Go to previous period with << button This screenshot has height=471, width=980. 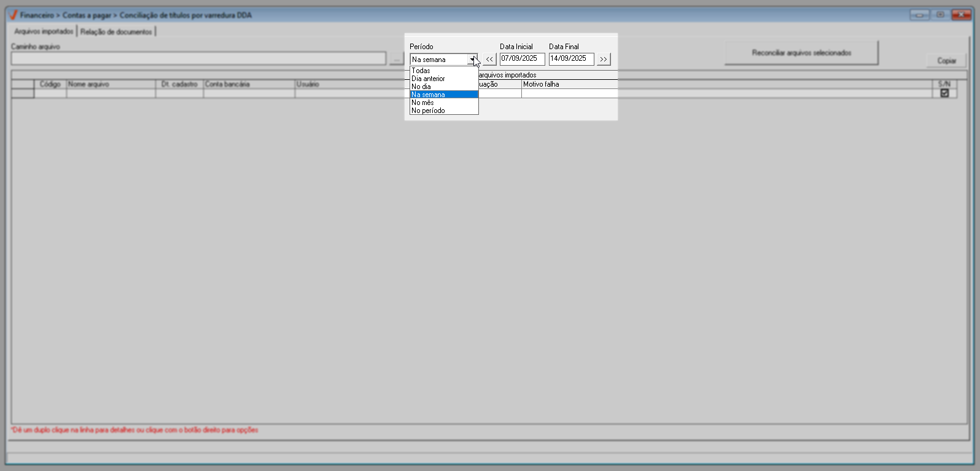(x=489, y=59)
